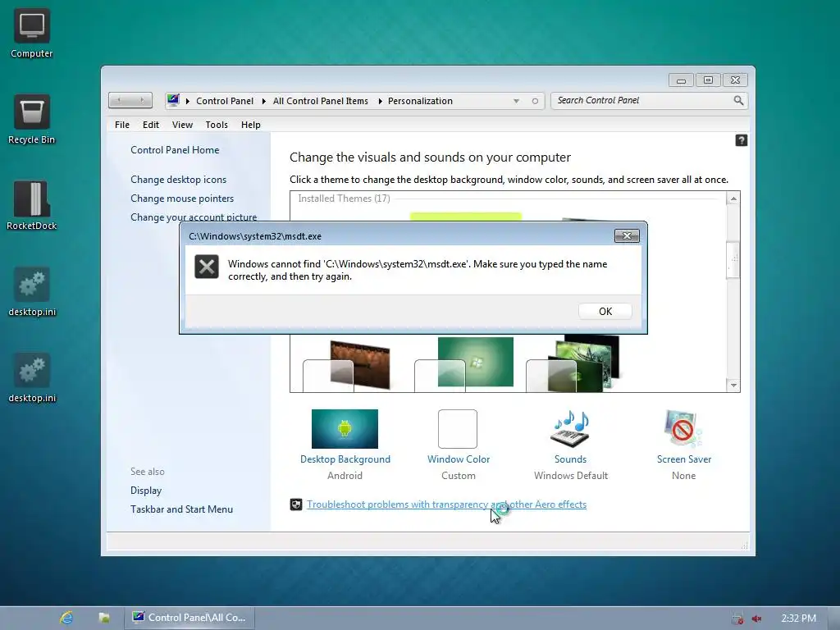Screen dimensions: 840x630
Task: Open Change mouse pointers link
Action: click(x=182, y=199)
